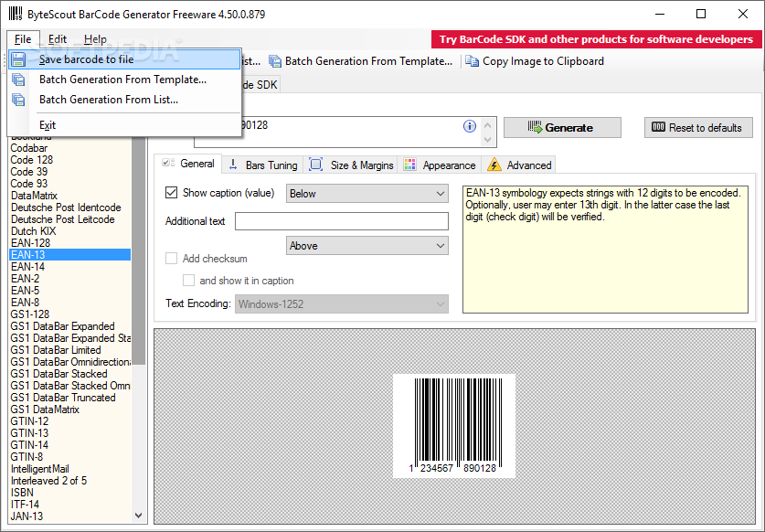Open the Edit menu

pos(57,39)
